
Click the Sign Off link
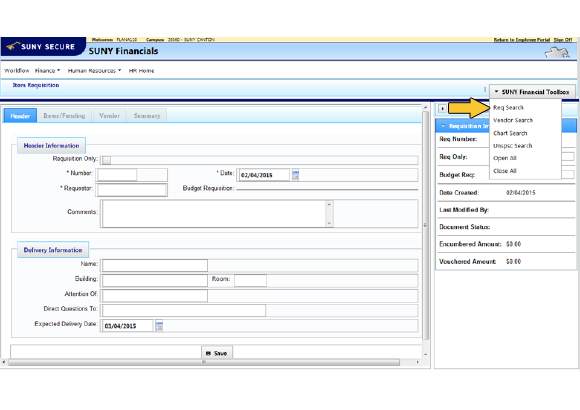tap(563, 40)
